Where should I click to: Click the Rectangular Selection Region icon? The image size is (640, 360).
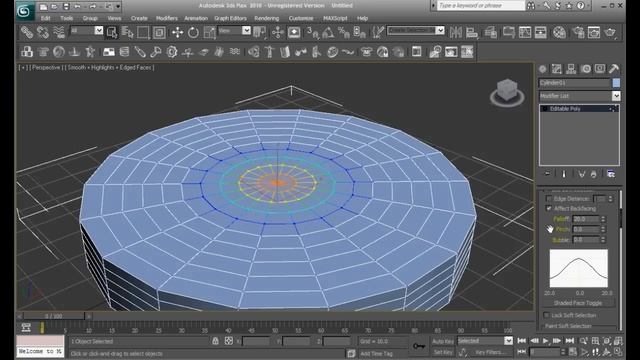pyautogui.click(x=143, y=32)
